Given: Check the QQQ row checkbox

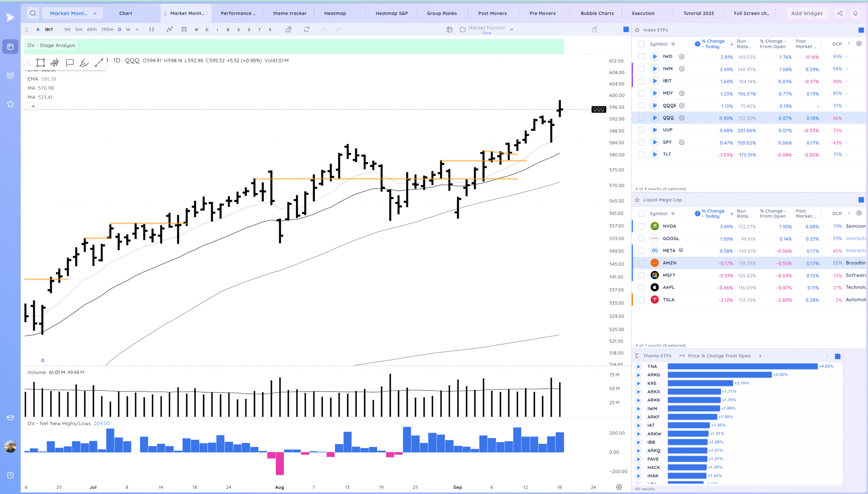Looking at the screenshot, I should [641, 118].
